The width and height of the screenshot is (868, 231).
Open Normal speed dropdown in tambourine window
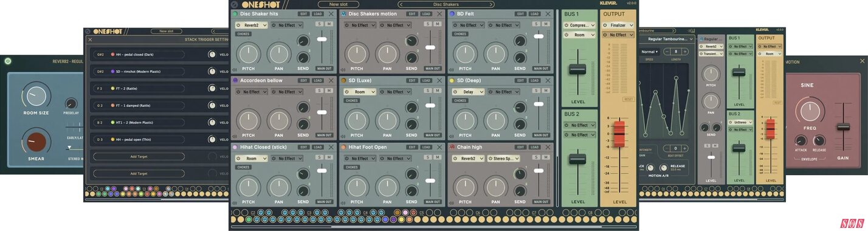point(649,52)
